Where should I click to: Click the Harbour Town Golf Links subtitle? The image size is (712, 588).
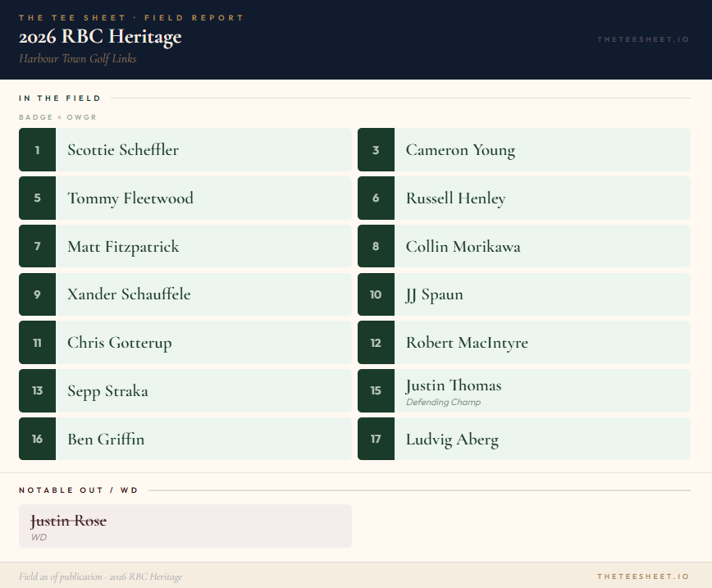pyautogui.click(x=78, y=58)
